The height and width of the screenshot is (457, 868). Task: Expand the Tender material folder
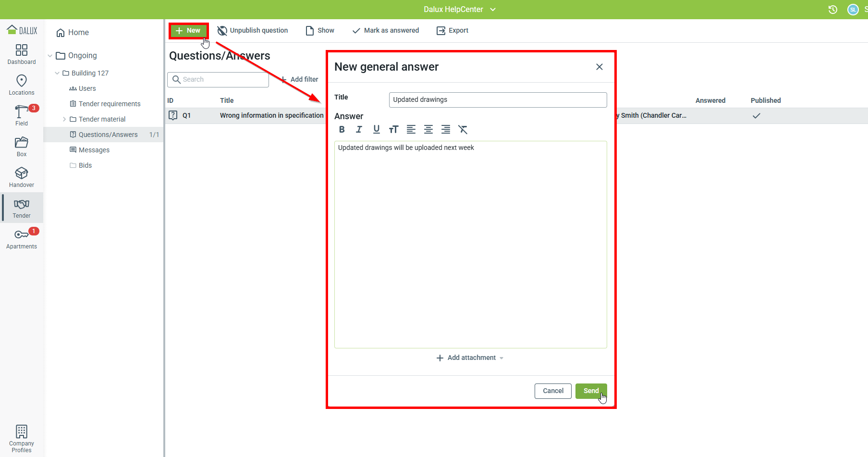point(64,119)
